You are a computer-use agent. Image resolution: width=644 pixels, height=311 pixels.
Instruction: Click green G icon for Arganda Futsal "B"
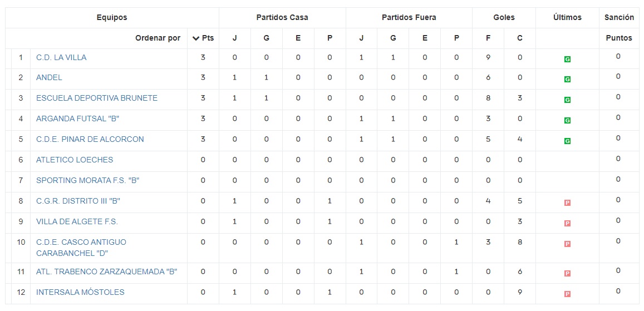tap(567, 121)
